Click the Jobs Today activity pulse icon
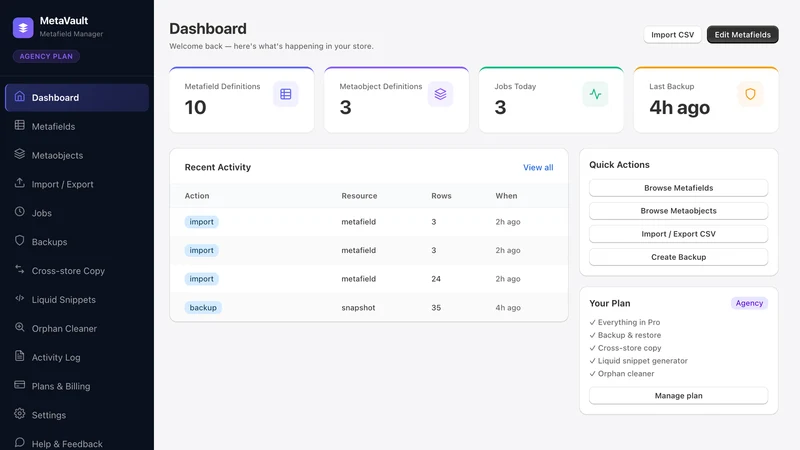Screen dimensions: 800x450 595,94
